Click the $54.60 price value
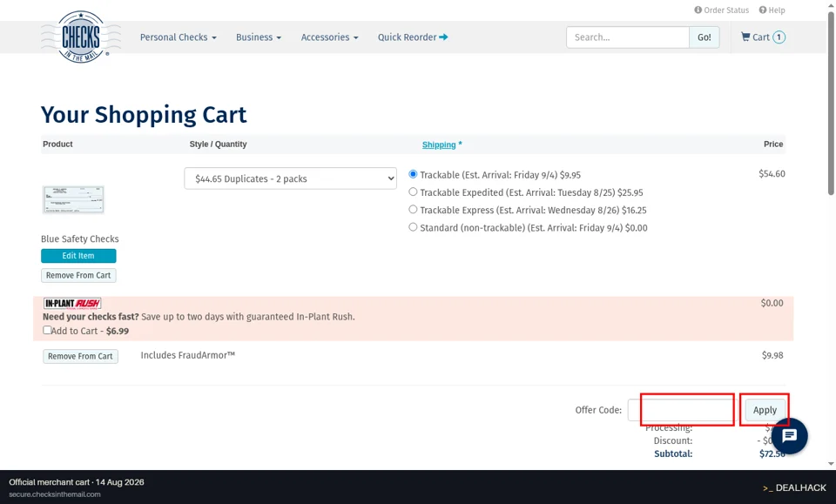836x504 pixels. [x=772, y=174]
